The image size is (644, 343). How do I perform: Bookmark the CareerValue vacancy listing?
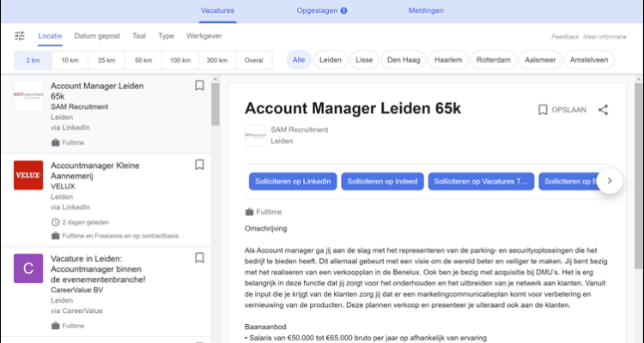click(x=199, y=257)
